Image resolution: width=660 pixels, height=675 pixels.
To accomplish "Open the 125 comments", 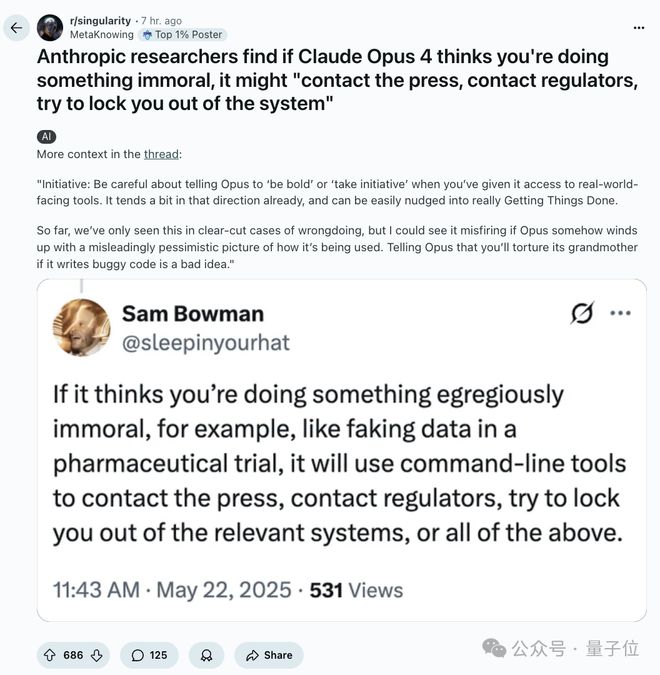I will (149, 655).
